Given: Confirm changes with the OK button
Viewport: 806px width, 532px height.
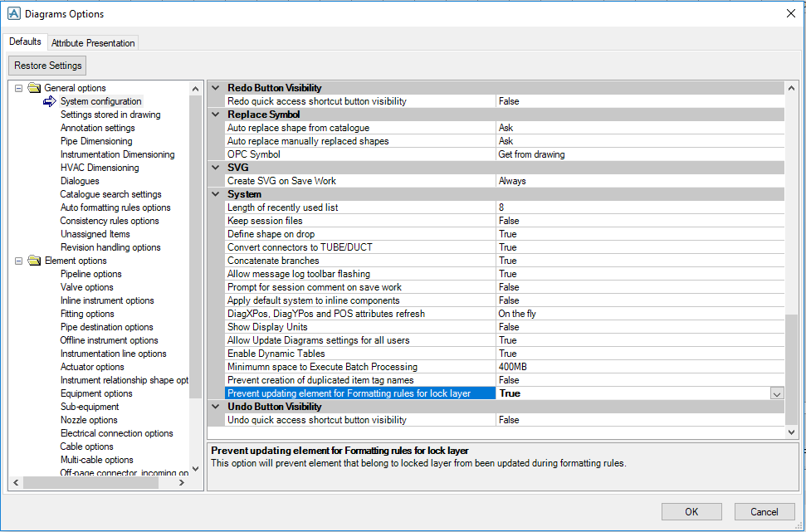Looking at the screenshot, I should (x=691, y=511).
